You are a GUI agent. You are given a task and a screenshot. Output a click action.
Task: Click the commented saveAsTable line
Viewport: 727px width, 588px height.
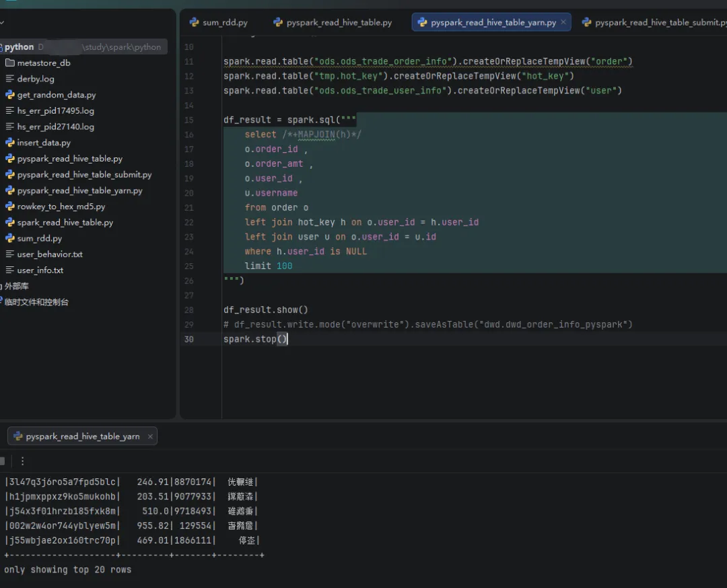(428, 324)
